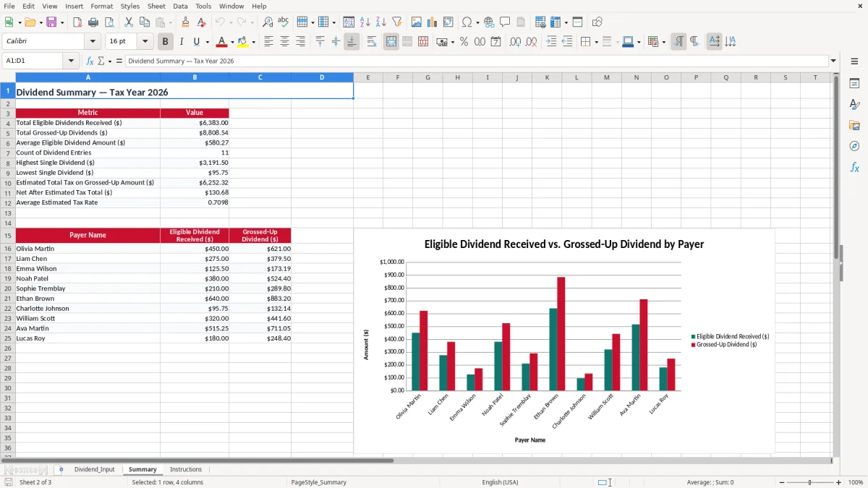Screen dimensions: 868x488
Task: Open the Font Name dropdown arrow
Action: [x=93, y=42]
